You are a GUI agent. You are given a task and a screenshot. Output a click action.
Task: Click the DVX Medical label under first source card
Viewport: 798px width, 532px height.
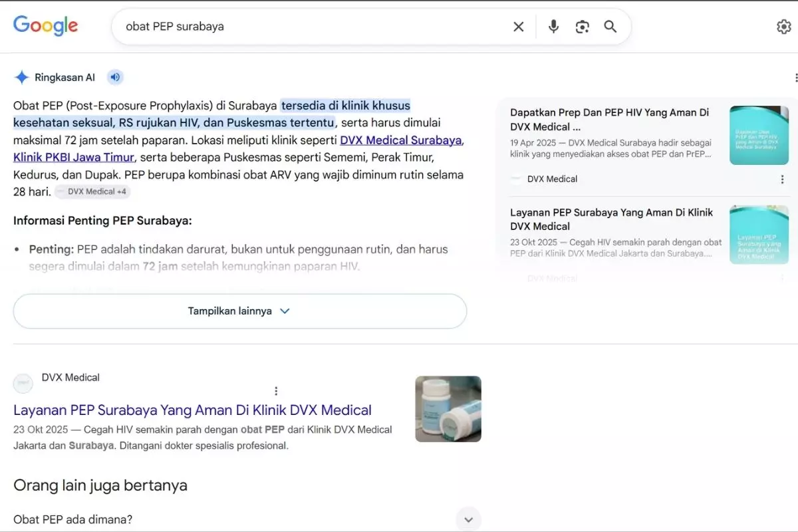[x=552, y=179]
